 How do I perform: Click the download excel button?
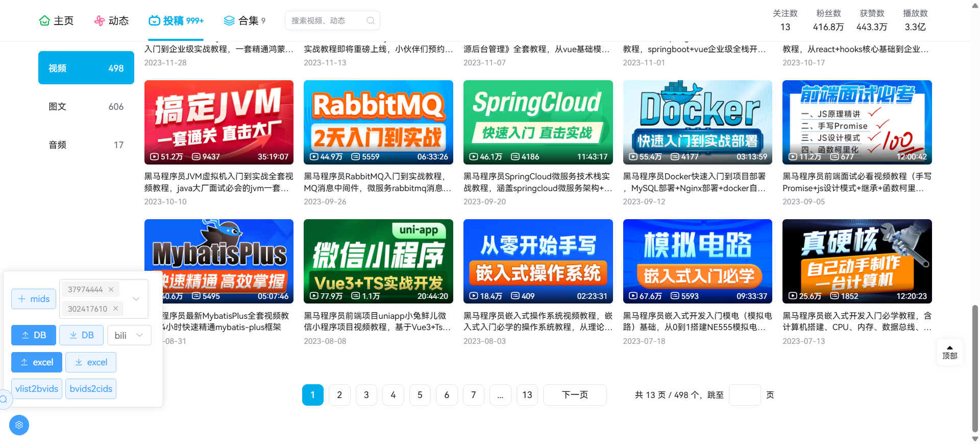point(91,362)
